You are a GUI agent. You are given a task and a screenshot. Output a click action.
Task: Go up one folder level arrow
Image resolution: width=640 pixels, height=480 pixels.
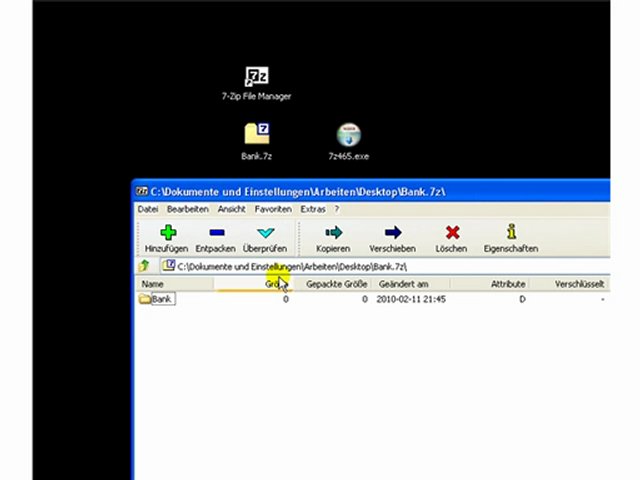[x=145, y=266]
